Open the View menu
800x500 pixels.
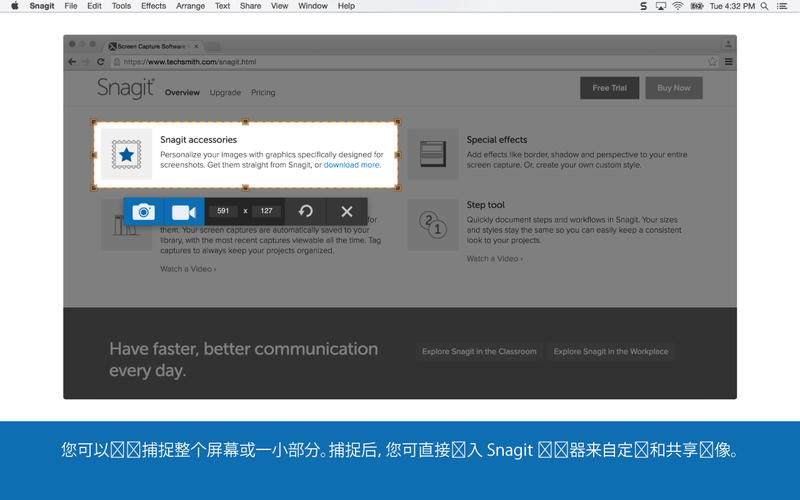[x=280, y=6]
